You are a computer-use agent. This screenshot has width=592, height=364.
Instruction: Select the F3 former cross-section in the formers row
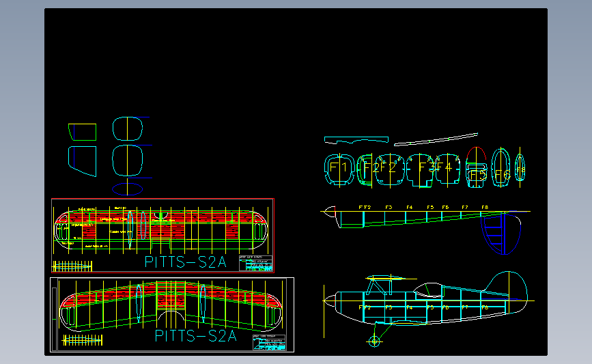click(x=421, y=170)
